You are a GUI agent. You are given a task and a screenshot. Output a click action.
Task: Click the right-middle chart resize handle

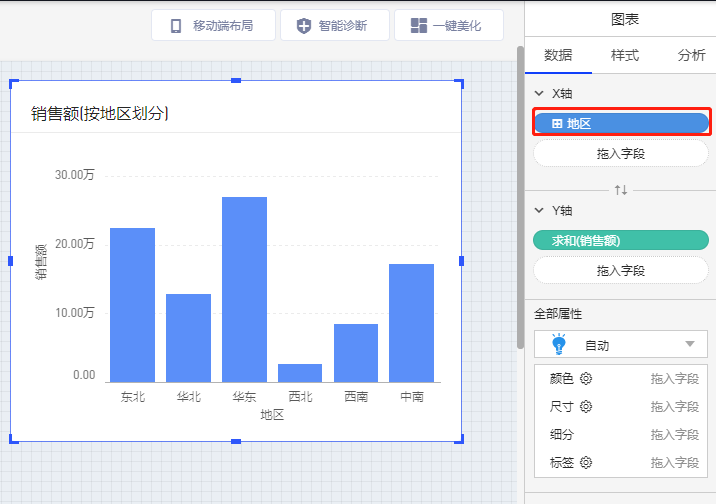(461, 261)
